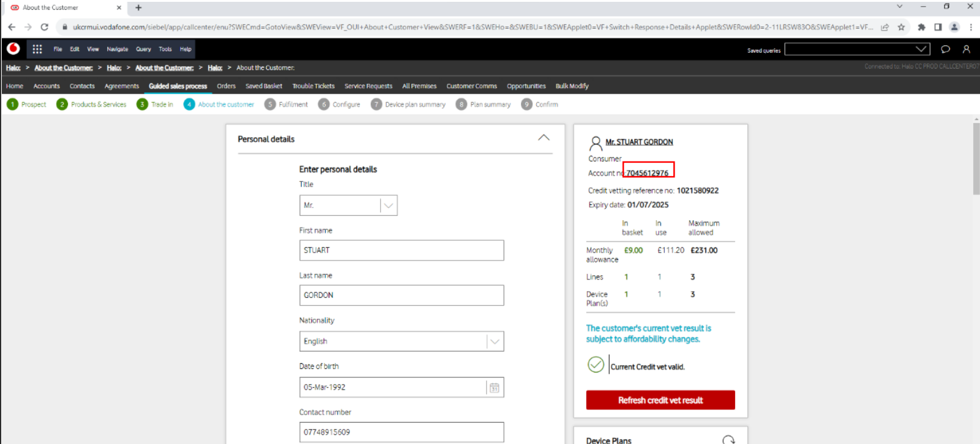This screenshot has height=444, width=980.
Task: Expand the Saved queries dropdown
Action: 921,49
